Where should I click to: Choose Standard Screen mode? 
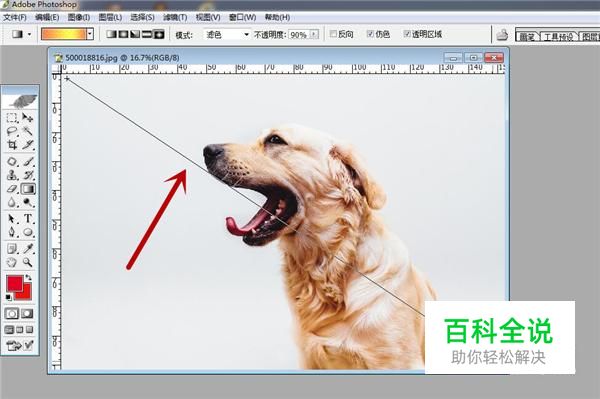(x=9, y=330)
